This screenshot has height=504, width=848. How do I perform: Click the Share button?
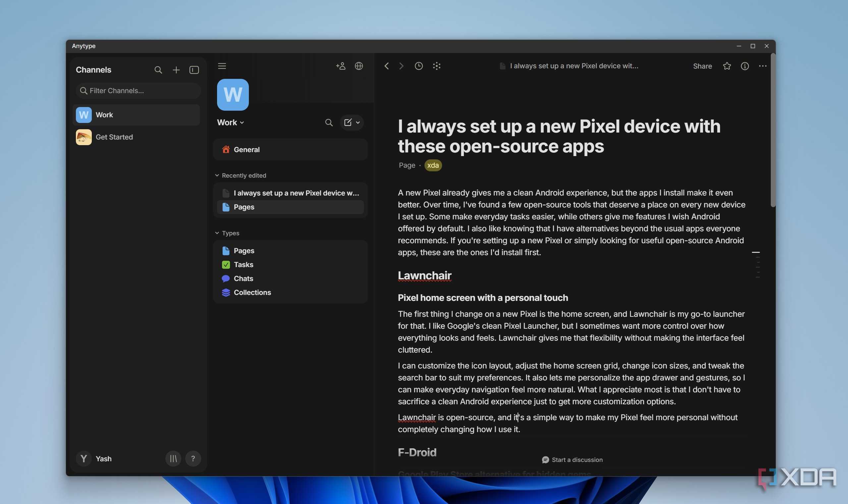(x=702, y=66)
